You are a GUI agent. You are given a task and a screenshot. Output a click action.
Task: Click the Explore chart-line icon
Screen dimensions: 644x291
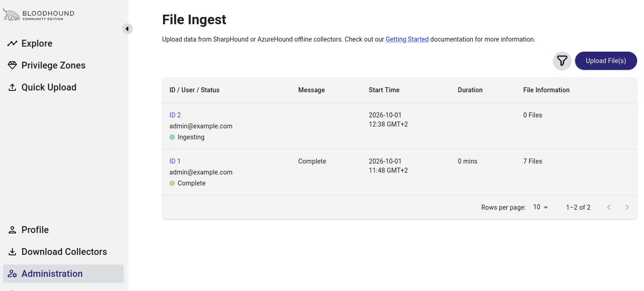click(12, 43)
